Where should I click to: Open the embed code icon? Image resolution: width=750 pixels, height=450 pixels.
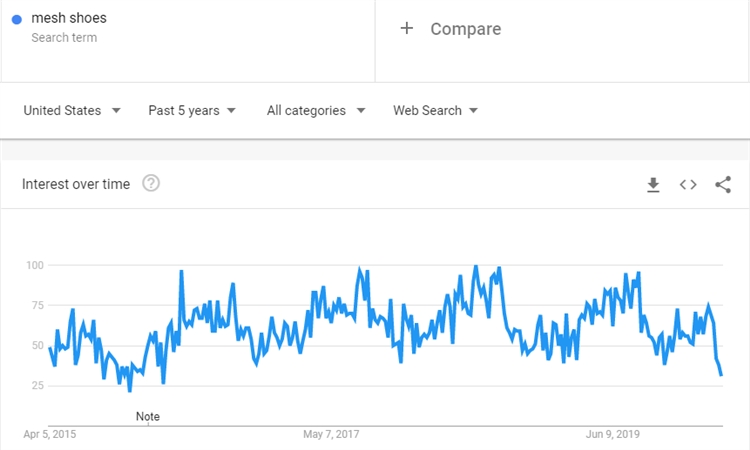(x=688, y=185)
